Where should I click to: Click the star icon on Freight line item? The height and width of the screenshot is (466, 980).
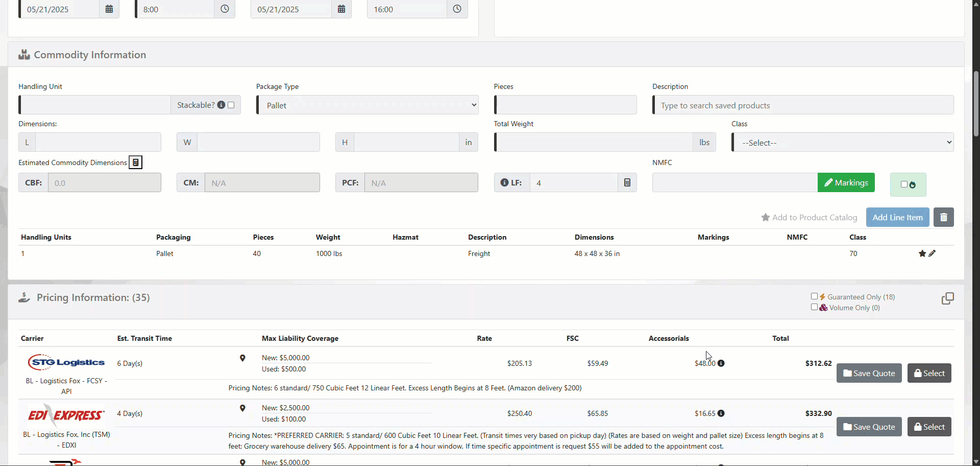coord(922,253)
